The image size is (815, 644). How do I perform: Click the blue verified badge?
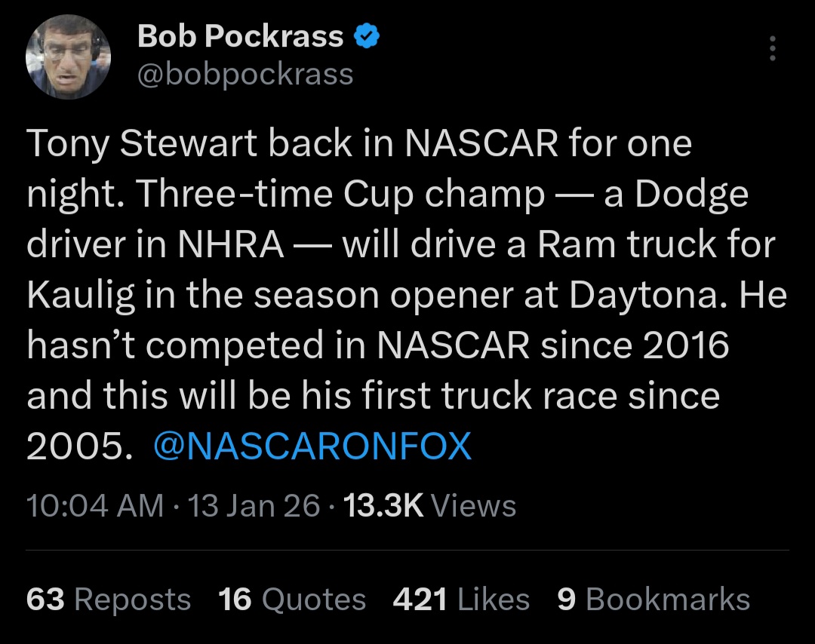(368, 36)
